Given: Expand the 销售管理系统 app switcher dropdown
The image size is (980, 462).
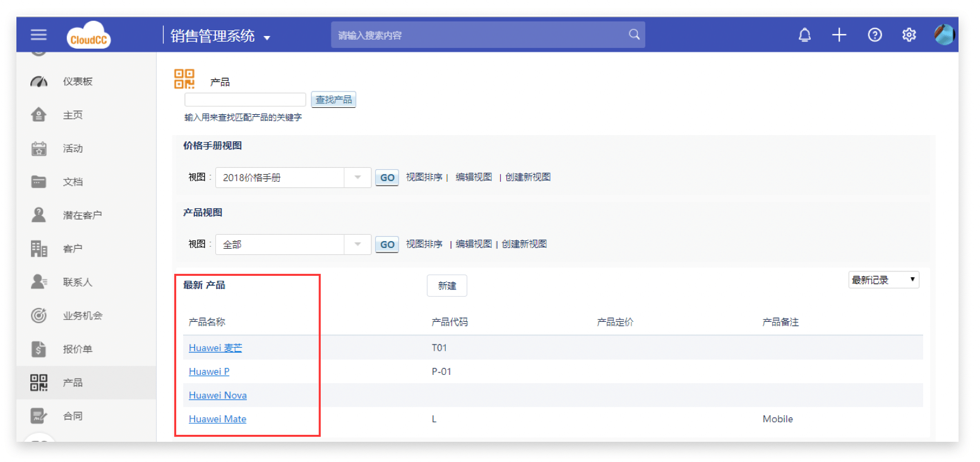Looking at the screenshot, I should 266,38.
